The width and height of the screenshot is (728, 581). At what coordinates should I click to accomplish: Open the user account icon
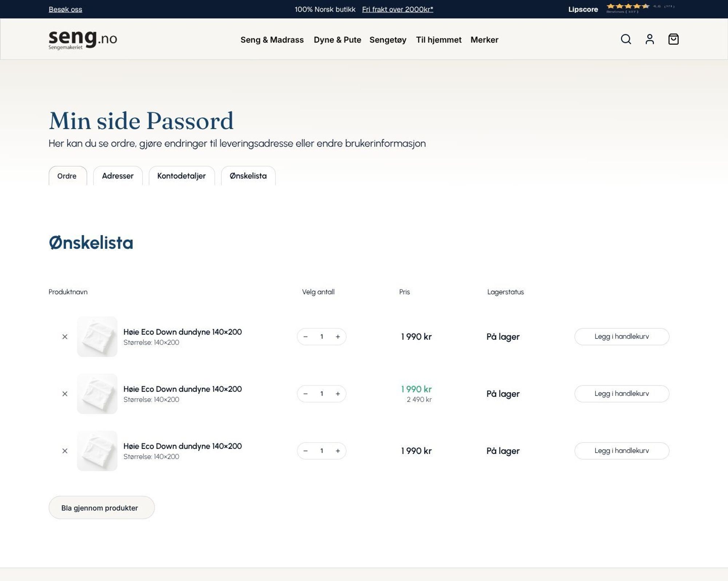[650, 39]
